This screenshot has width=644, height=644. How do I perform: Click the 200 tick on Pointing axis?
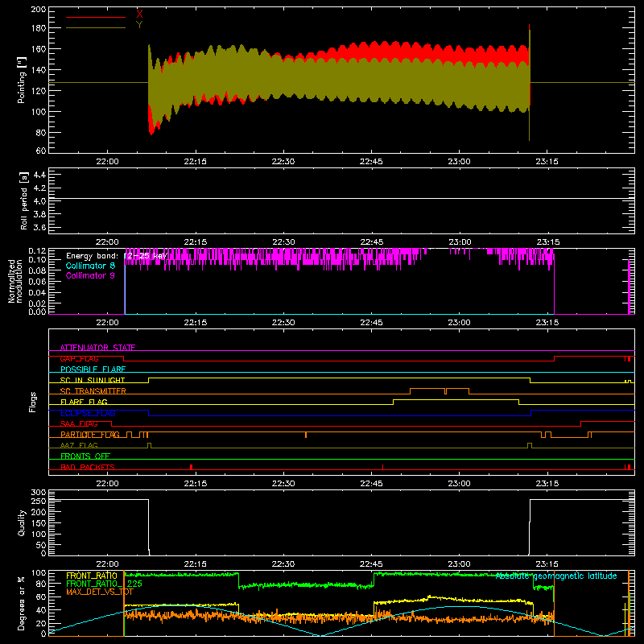click(x=39, y=9)
